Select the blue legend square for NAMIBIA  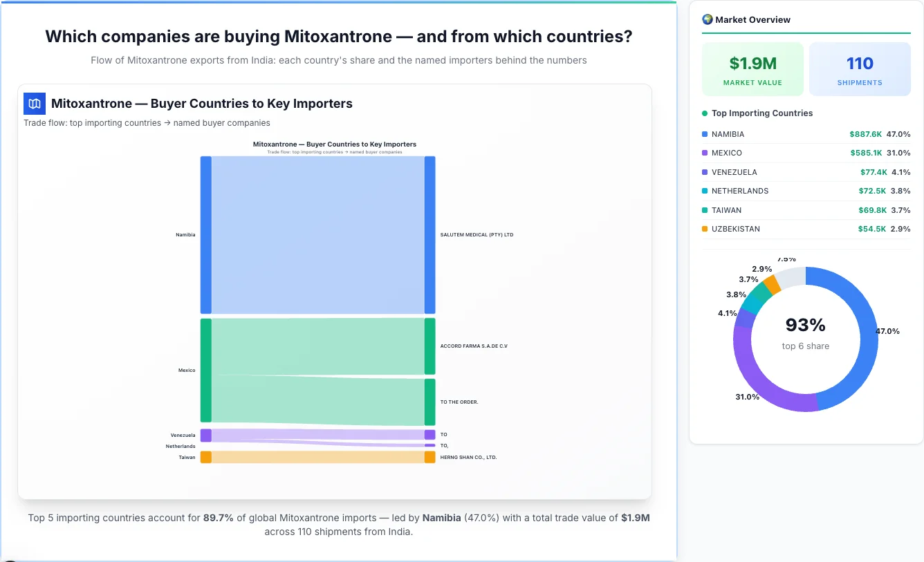coord(705,133)
